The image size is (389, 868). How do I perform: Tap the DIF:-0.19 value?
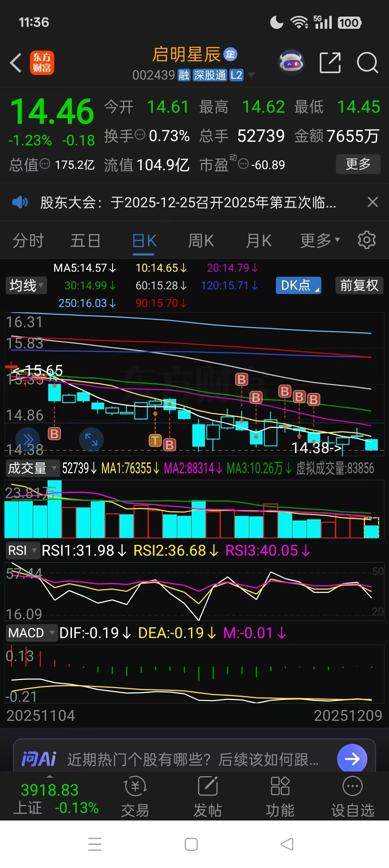click(x=95, y=633)
